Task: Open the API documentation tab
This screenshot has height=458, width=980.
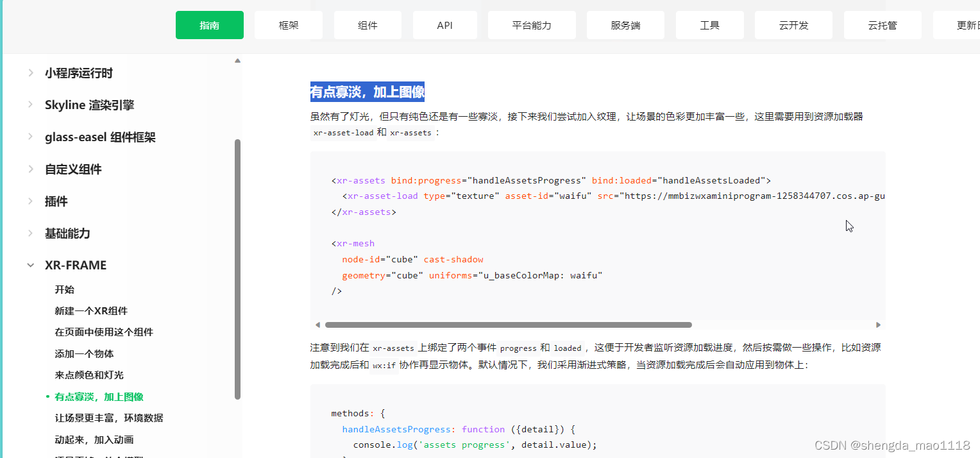Action: tap(444, 24)
